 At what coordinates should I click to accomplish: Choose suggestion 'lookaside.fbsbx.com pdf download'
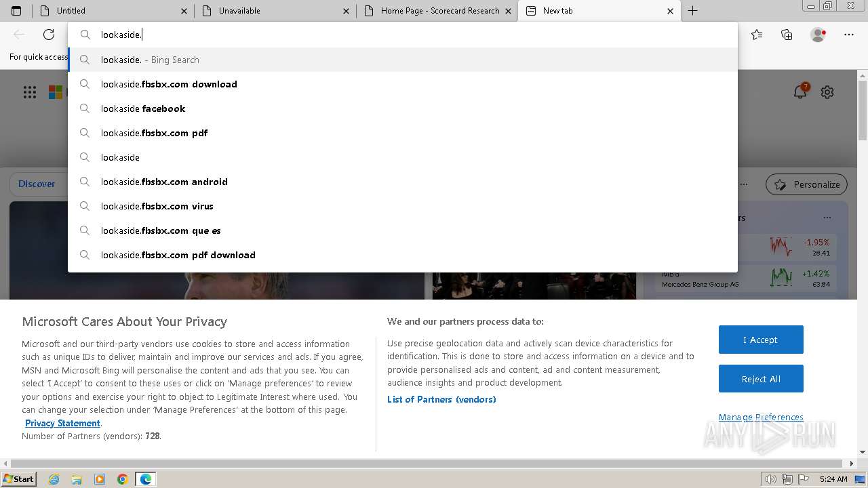[x=403, y=255]
